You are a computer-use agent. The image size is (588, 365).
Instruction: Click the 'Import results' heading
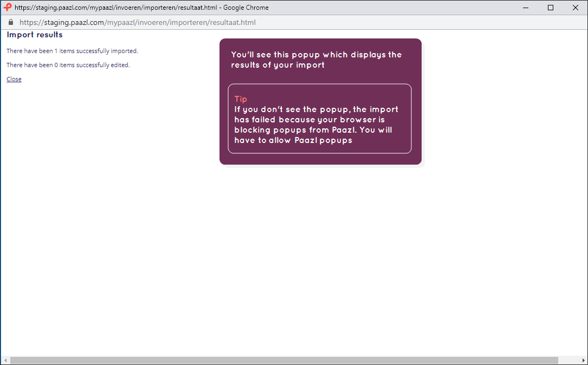(x=35, y=35)
